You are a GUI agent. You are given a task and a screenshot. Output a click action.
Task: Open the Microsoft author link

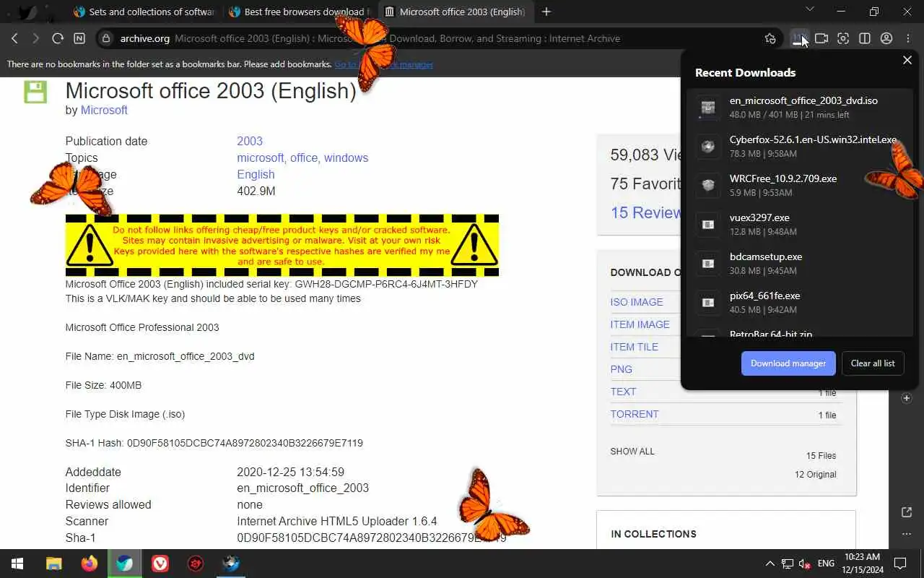pyautogui.click(x=104, y=110)
